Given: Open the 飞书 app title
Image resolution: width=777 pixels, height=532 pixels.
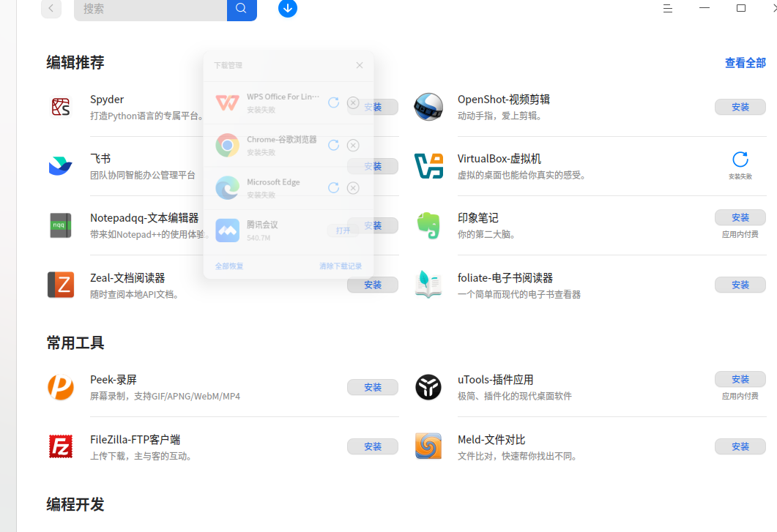Looking at the screenshot, I should (100, 159).
